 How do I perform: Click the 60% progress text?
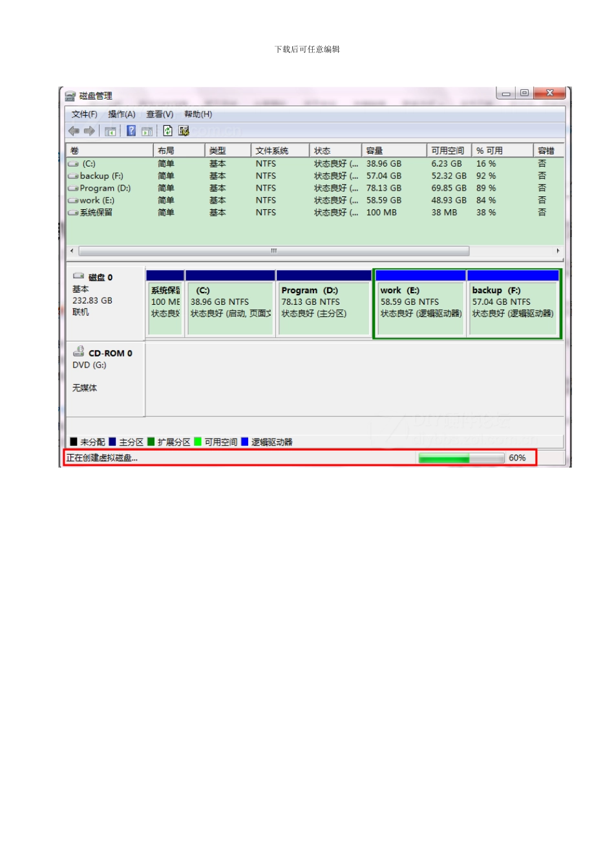[517, 458]
